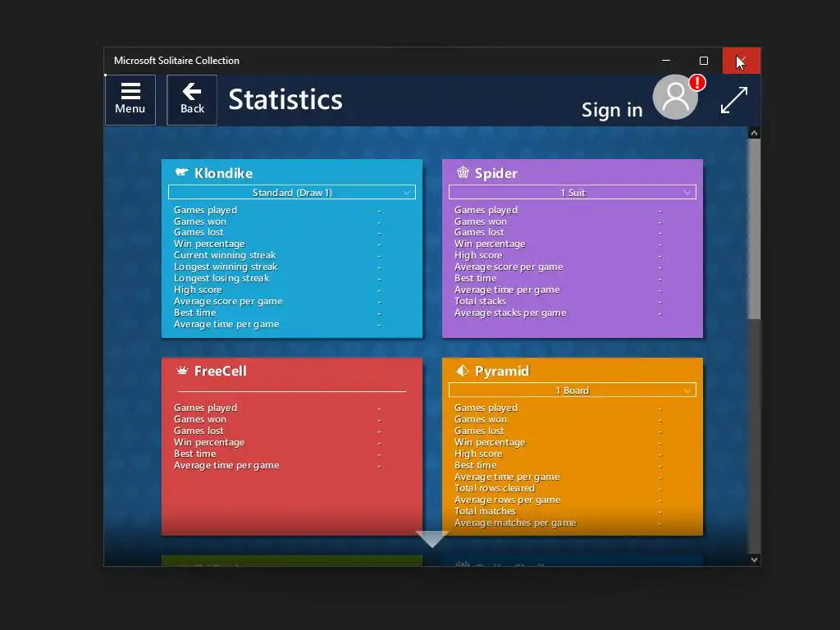
Task: Go Back with the arrow button
Action: coord(192,99)
